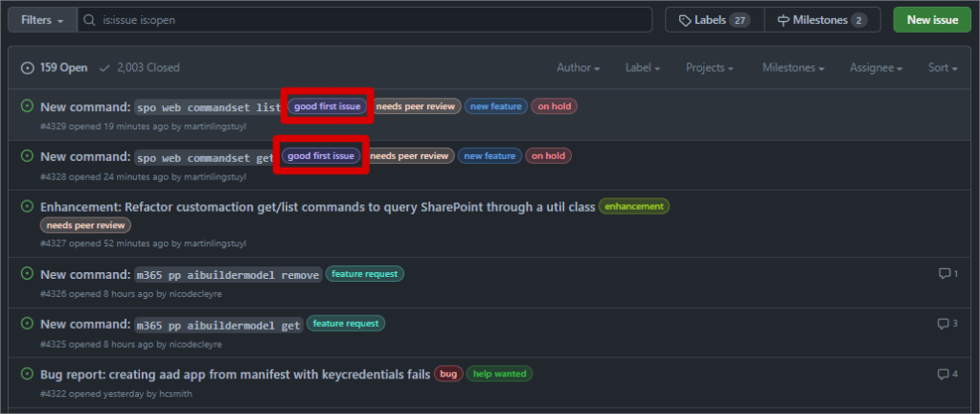Open comments on aibuildermodel get issue
The height and width of the screenshot is (414, 980).
[x=947, y=324]
